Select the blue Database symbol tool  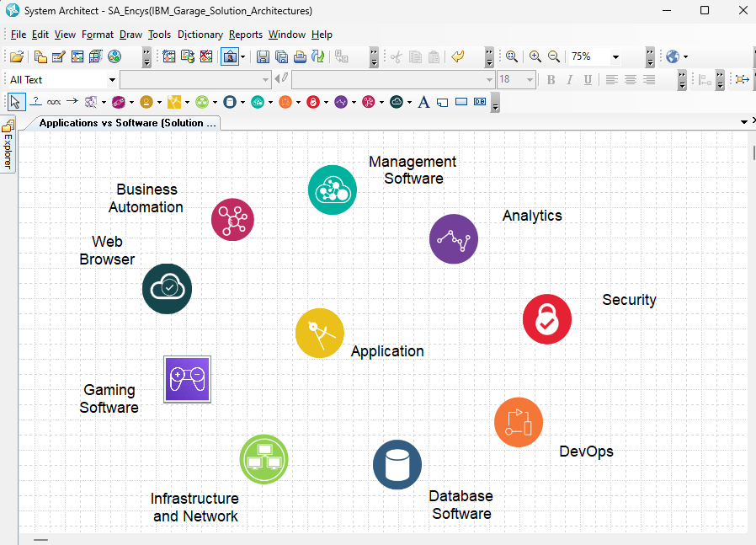230,102
